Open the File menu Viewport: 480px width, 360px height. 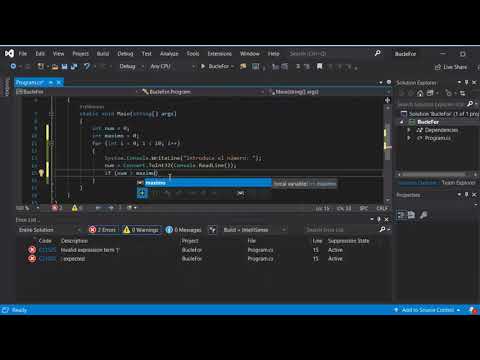[23, 53]
